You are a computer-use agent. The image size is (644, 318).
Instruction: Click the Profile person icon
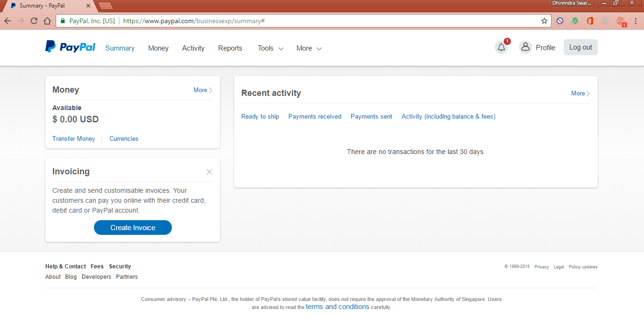525,47
